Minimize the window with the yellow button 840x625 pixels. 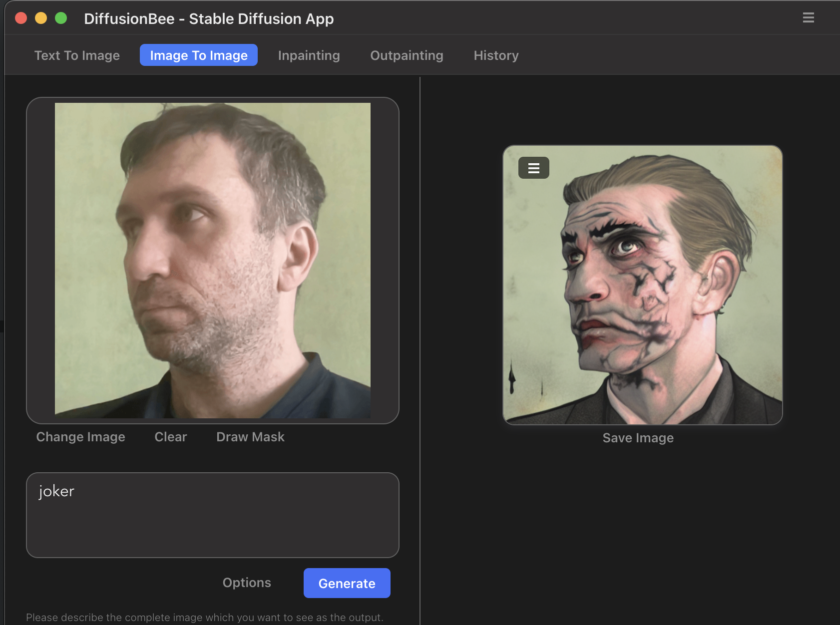point(41,18)
